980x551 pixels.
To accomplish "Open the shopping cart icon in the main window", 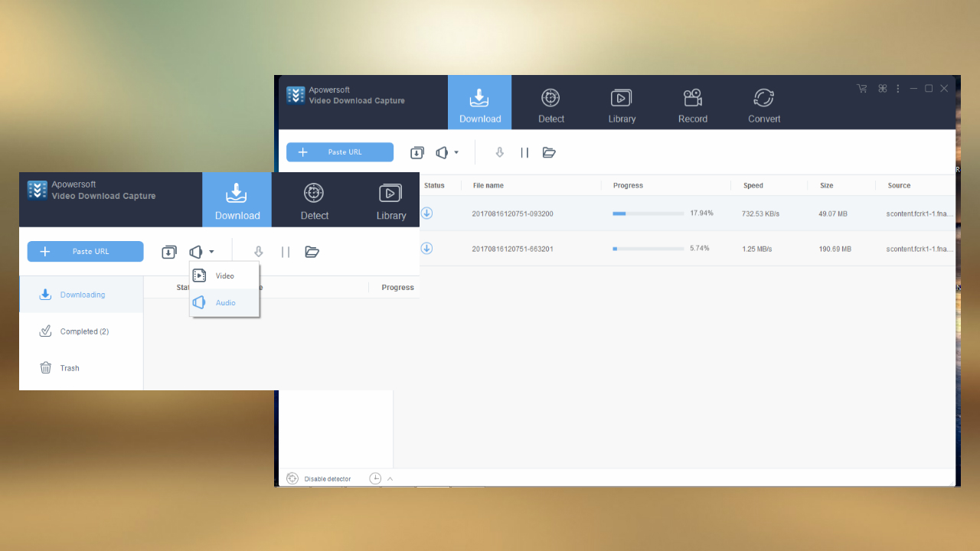I will click(862, 89).
